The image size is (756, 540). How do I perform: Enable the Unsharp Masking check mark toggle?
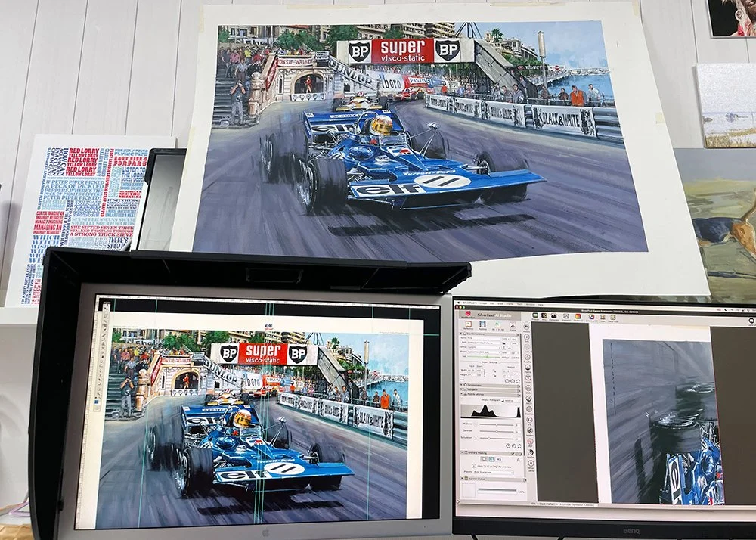pos(513,454)
